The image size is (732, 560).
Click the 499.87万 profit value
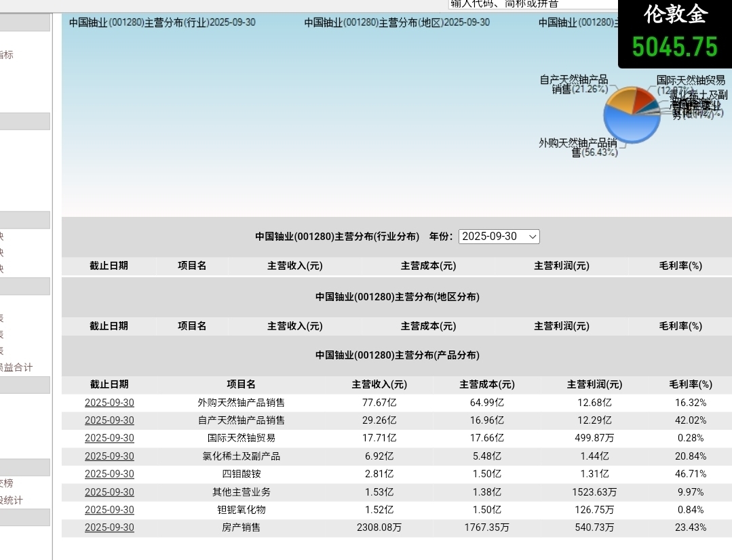tap(594, 438)
